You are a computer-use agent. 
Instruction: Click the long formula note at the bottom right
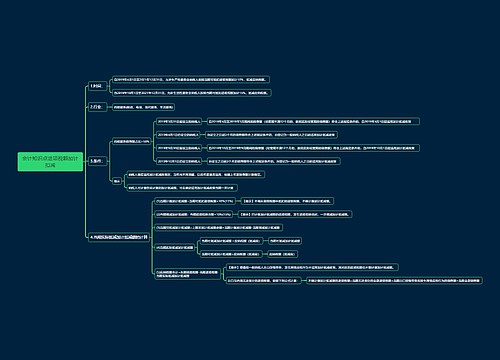click(394, 281)
